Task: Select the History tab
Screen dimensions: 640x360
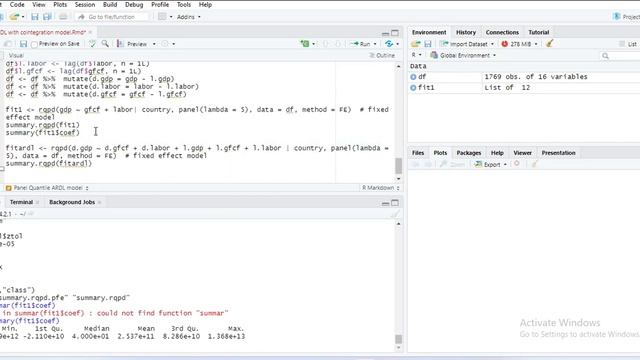Action: [466, 32]
